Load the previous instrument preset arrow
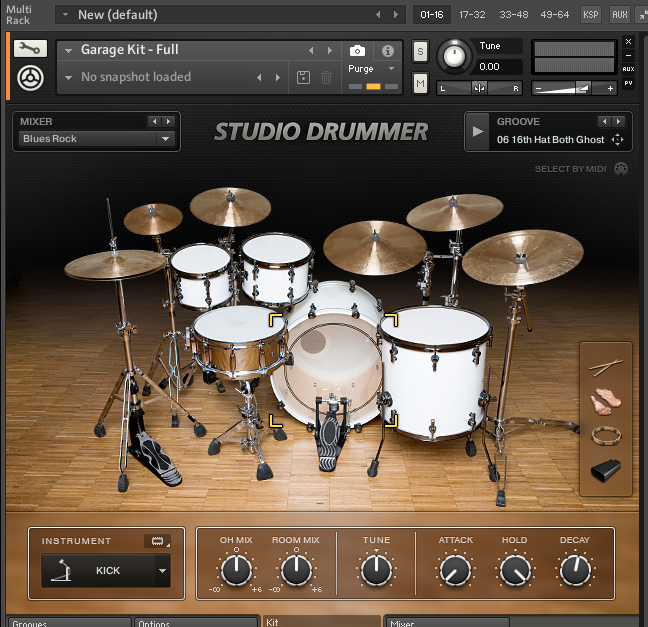 311,51
